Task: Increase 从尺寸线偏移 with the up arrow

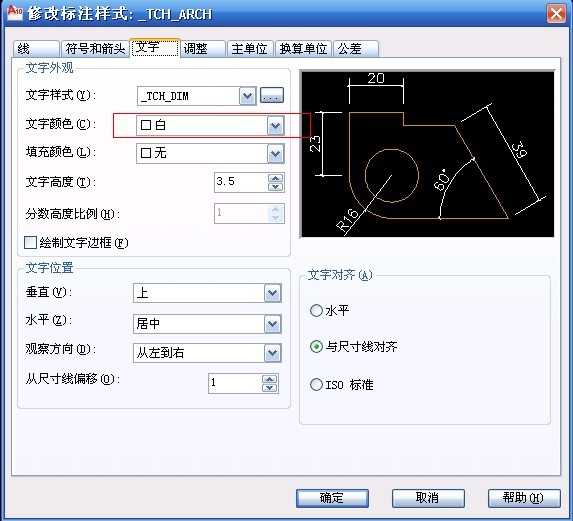Action: [270, 379]
